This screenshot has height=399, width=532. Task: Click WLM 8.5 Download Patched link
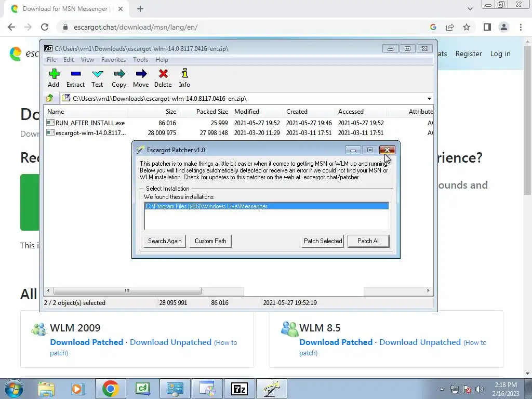pos(336,342)
